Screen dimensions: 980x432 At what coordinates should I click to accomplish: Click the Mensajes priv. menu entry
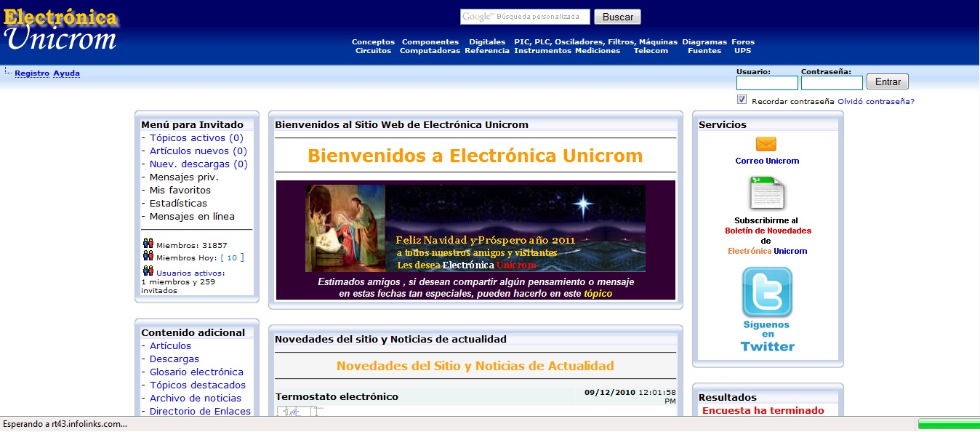tap(184, 177)
